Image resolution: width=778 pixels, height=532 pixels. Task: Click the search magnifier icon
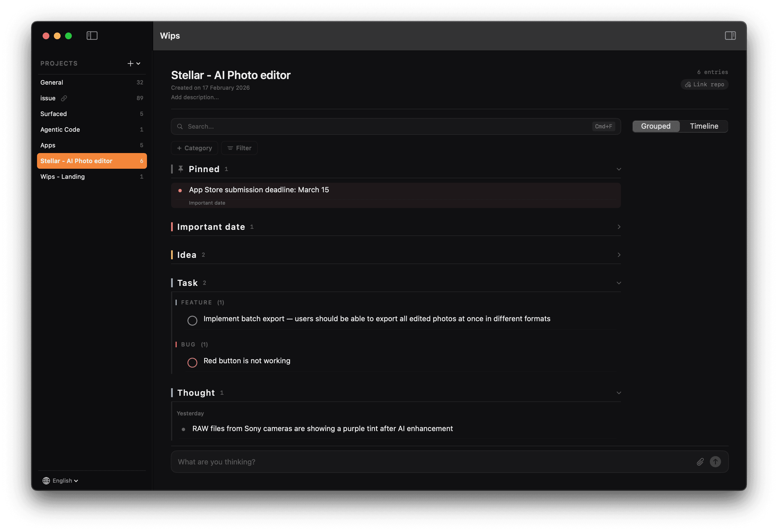coord(180,126)
